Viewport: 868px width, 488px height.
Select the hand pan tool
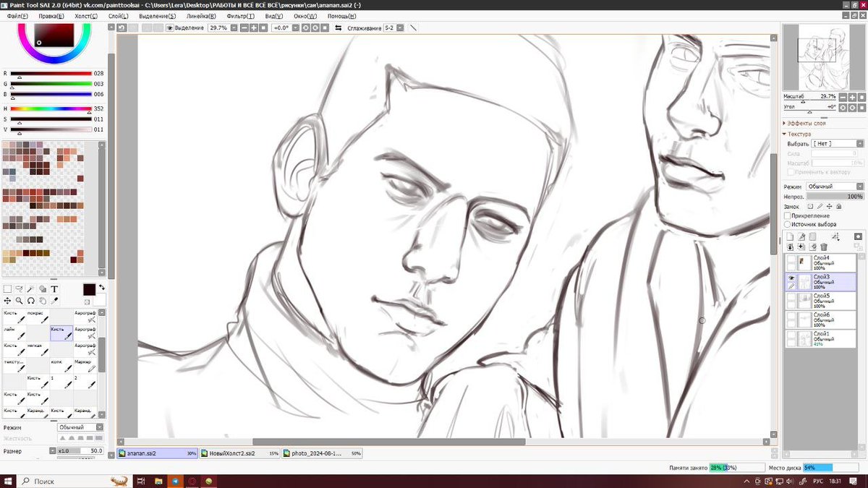point(43,301)
